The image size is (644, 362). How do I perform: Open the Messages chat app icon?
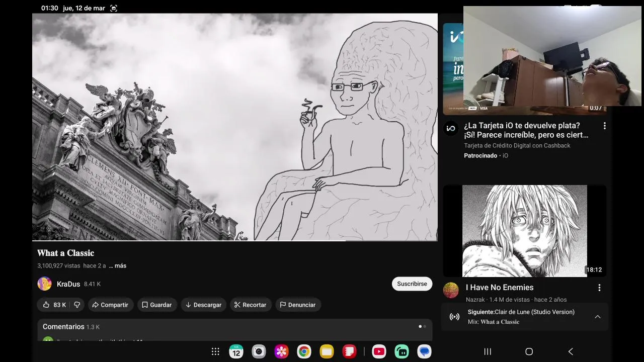(x=424, y=351)
